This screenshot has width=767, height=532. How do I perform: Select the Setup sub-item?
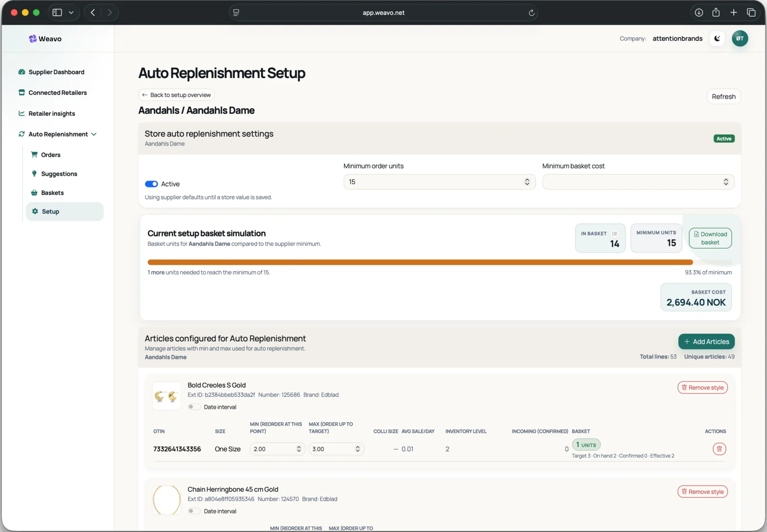pos(65,211)
